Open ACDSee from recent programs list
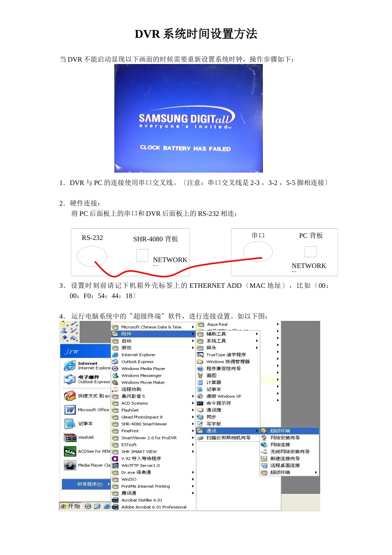The height and width of the screenshot is (555, 392). [87, 451]
